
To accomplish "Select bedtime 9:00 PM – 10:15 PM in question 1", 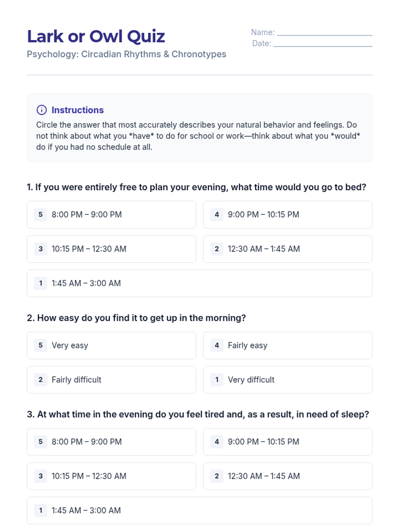I will pyautogui.click(x=288, y=214).
